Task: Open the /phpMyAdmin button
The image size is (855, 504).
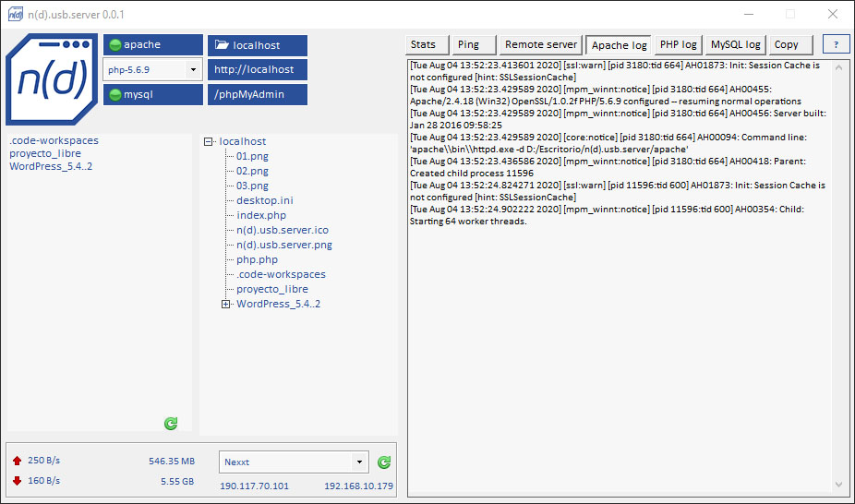Action: click(258, 94)
